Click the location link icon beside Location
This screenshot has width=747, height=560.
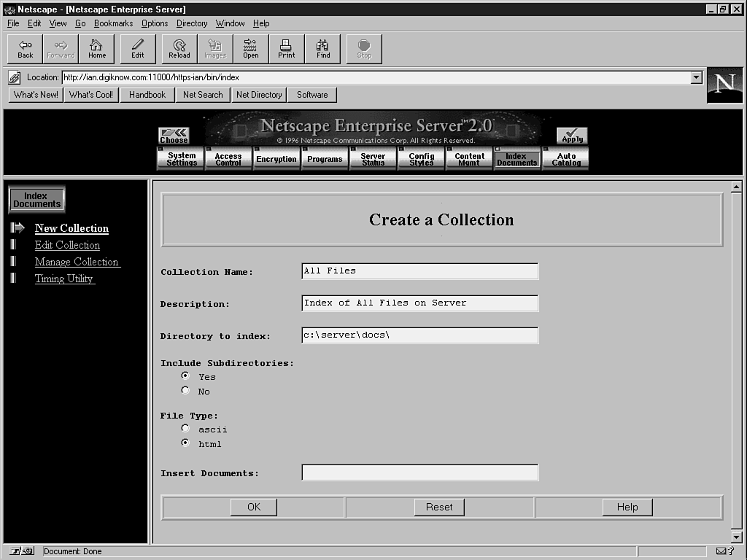(x=15, y=77)
